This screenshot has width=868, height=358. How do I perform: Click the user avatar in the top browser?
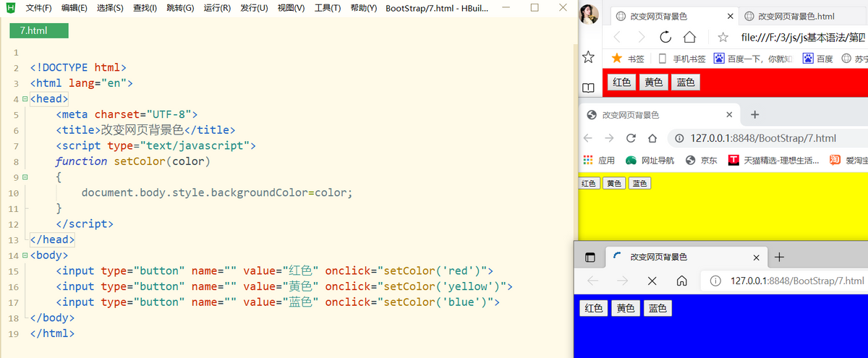(x=590, y=13)
